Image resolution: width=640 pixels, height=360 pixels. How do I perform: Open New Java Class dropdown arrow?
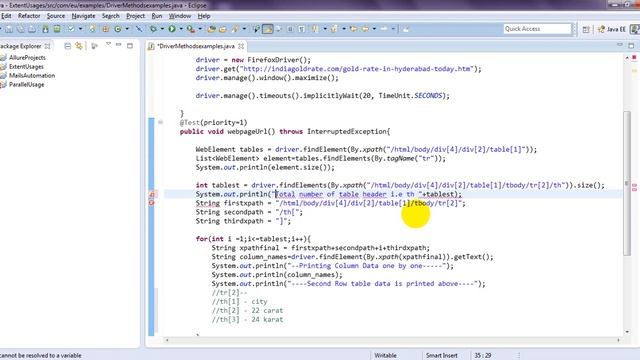[x=127, y=29]
